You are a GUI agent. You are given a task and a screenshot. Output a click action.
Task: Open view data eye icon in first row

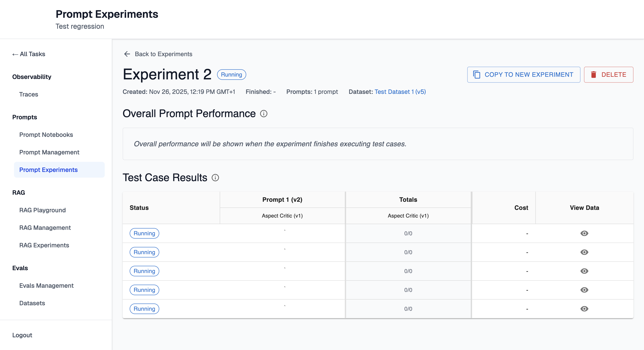coord(584,233)
